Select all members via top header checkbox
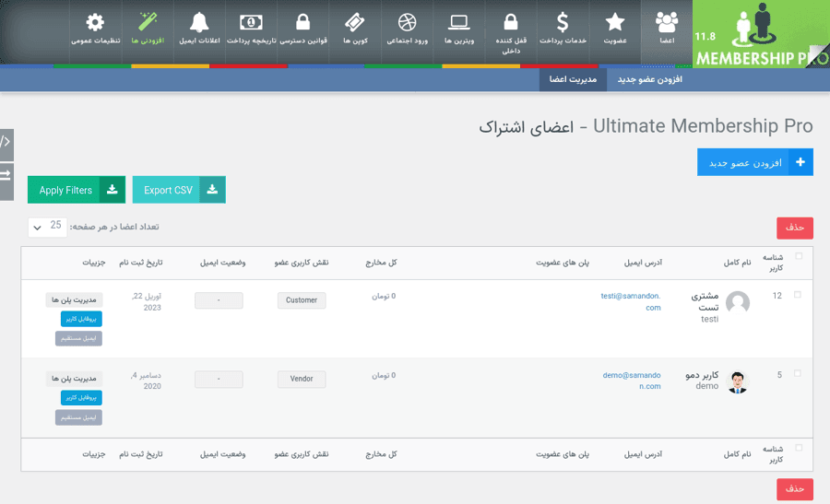Image resolution: width=830 pixels, height=504 pixels. pyautogui.click(x=799, y=256)
